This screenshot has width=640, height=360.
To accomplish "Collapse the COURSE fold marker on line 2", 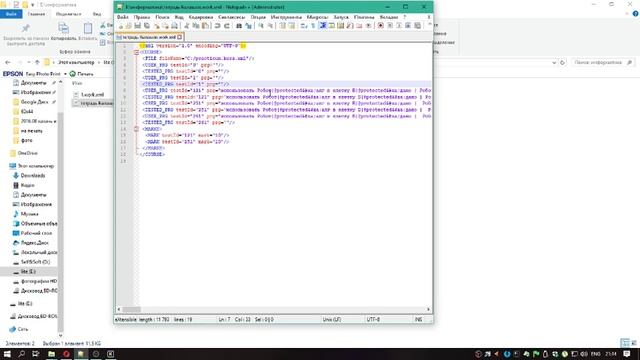I will click(136, 52).
